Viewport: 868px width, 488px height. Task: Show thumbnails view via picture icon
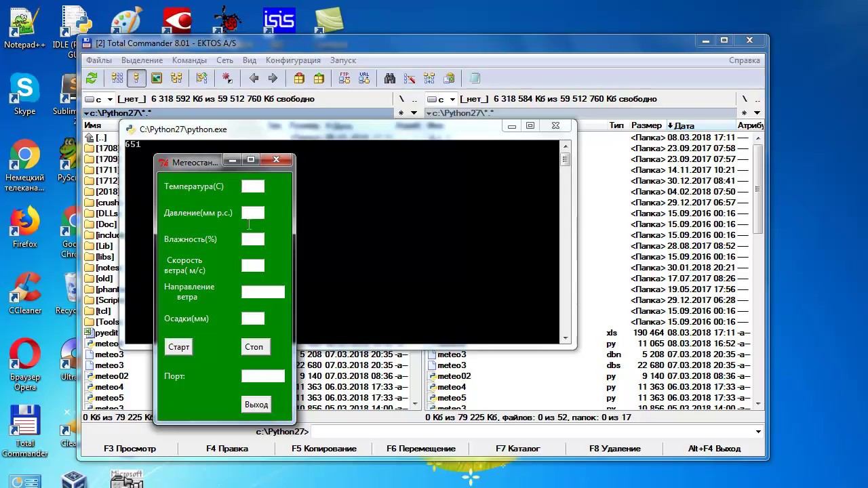157,79
